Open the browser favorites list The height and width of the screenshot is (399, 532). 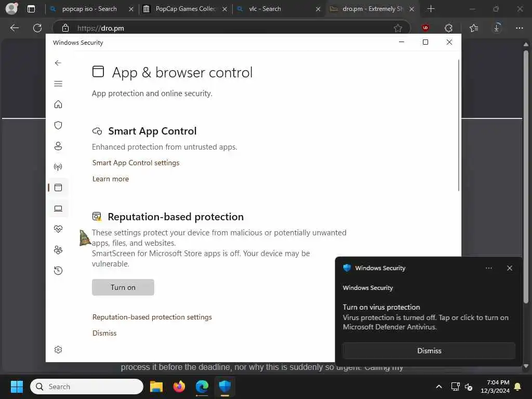(x=474, y=28)
